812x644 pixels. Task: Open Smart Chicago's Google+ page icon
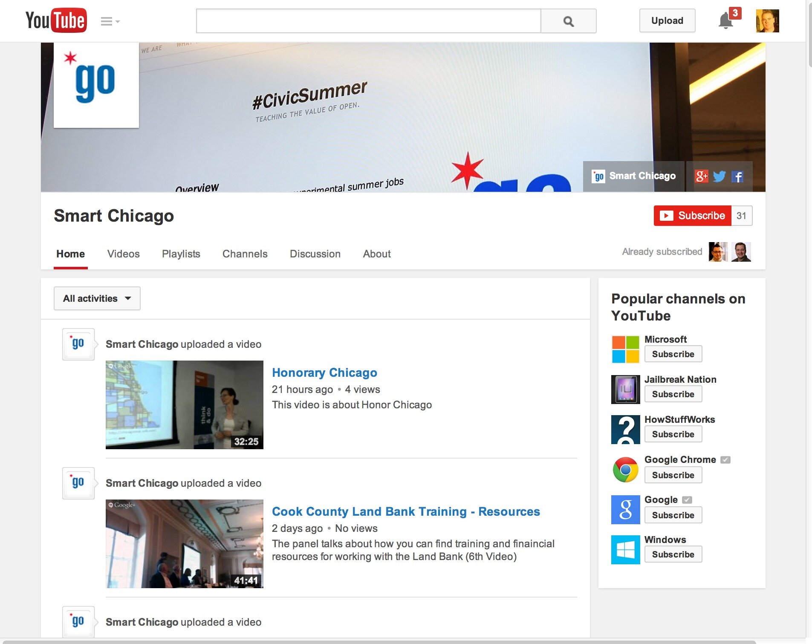pos(702,176)
